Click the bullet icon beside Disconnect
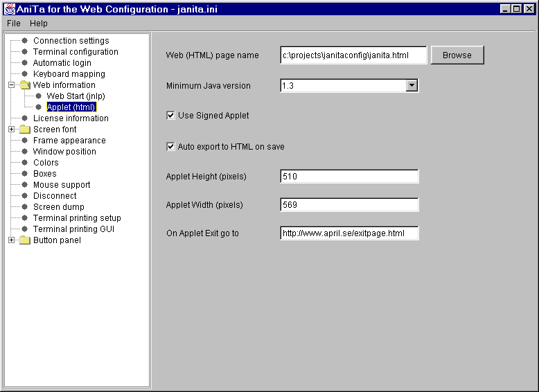The height and width of the screenshot is (392, 539). coord(25,195)
